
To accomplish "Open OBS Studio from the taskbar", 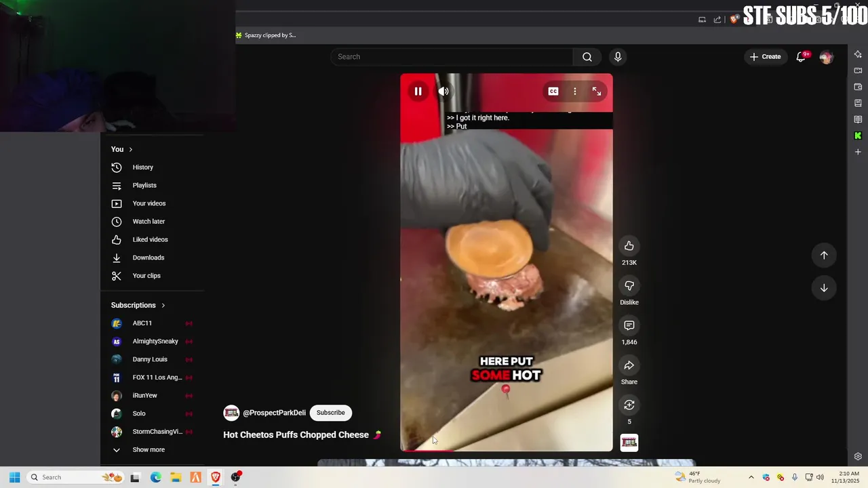I will click(236, 477).
